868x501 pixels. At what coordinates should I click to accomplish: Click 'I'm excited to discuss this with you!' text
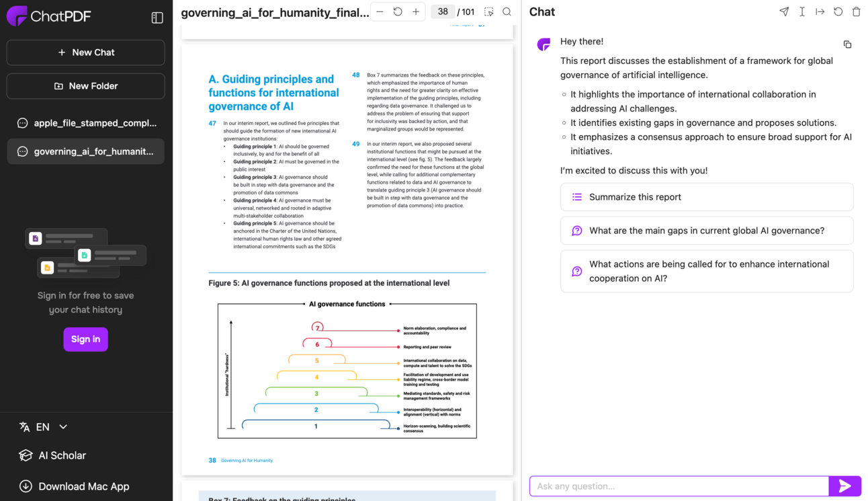(634, 171)
